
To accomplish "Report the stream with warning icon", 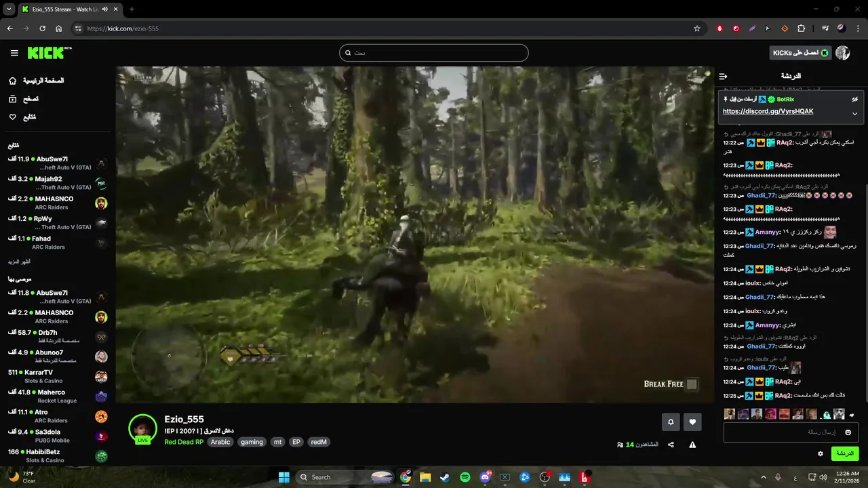I will point(692,445).
